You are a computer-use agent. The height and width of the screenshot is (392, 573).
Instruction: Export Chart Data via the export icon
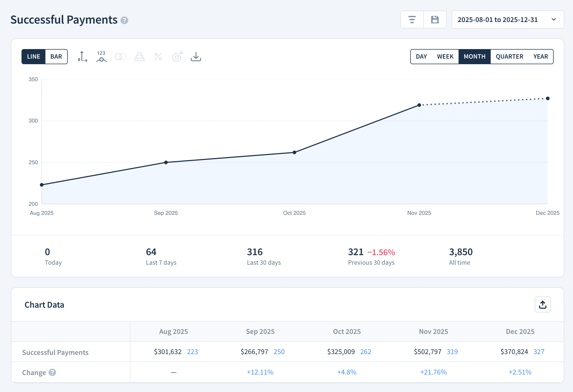tap(542, 304)
